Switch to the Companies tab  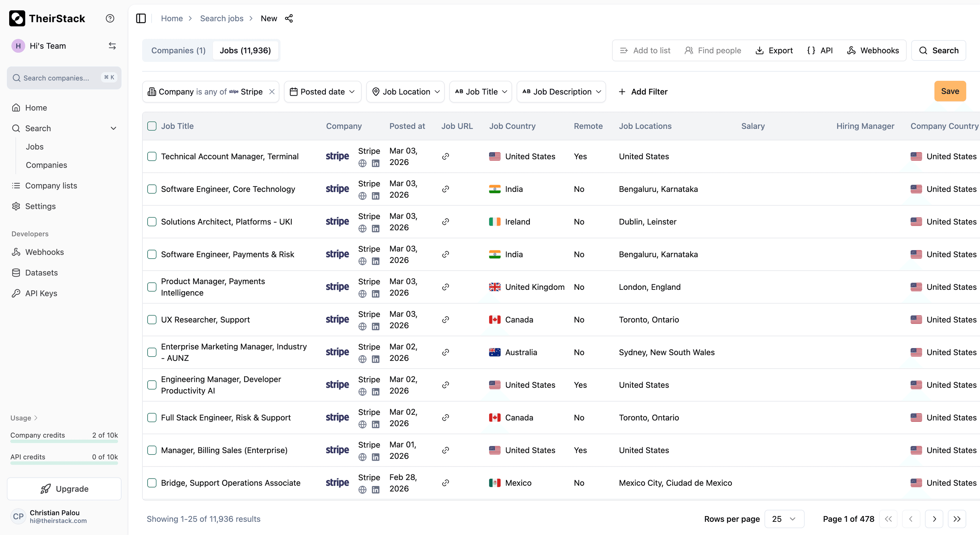pos(178,50)
